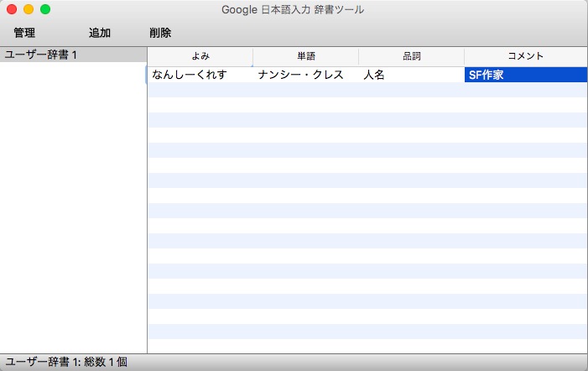Image resolution: width=588 pixels, height=371 pixels.
Task: Close the window with the red button
Action: (12, 9)
